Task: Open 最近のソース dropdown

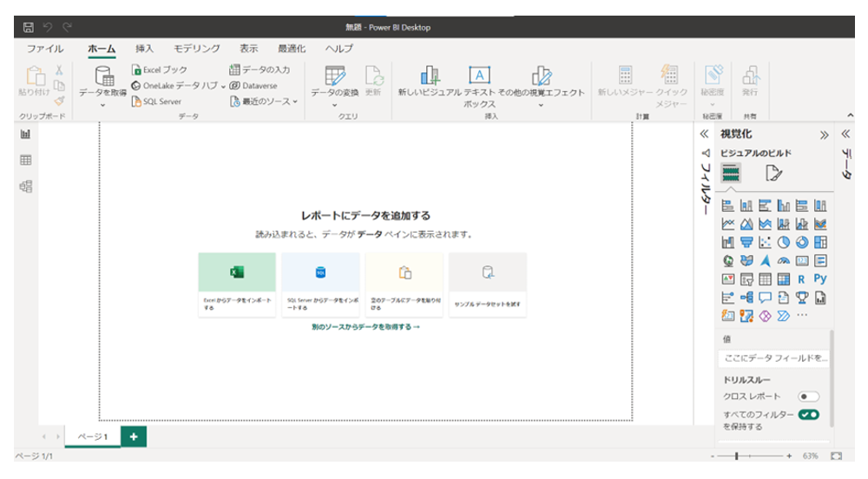Action: (x=264, y=102)
